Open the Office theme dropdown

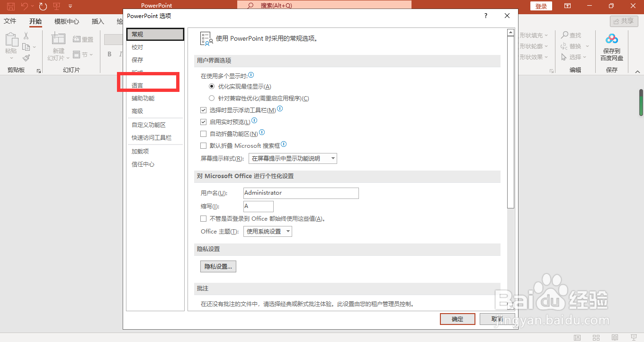coord(268,232)
